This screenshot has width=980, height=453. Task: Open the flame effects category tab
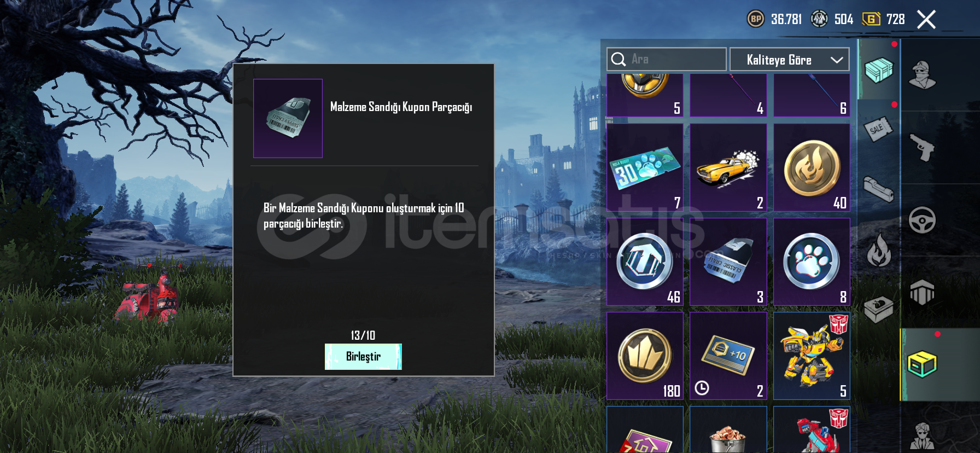878,250
